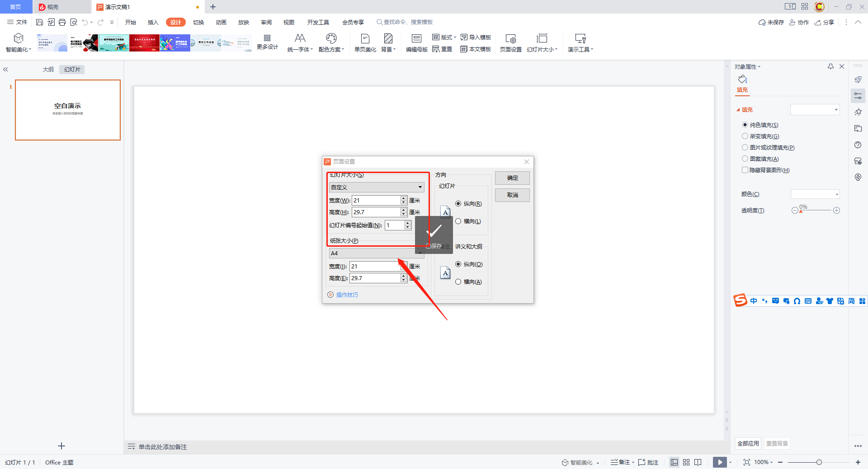Pin the Object Properties panel
Viewport: 868px width, 469px height.
830,66
